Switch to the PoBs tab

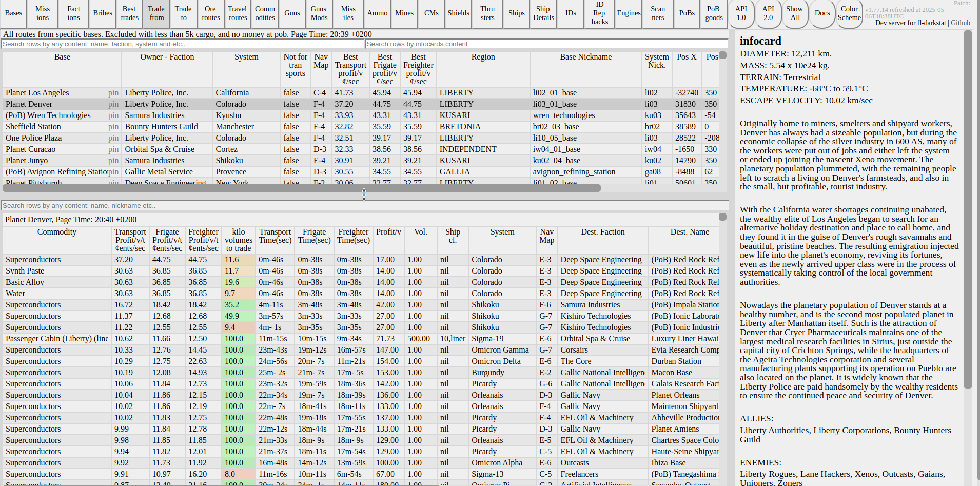point(687,14)
